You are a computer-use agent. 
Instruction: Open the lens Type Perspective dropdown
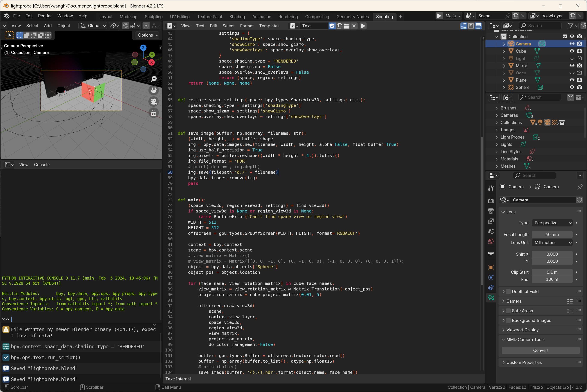coord(552,223)
